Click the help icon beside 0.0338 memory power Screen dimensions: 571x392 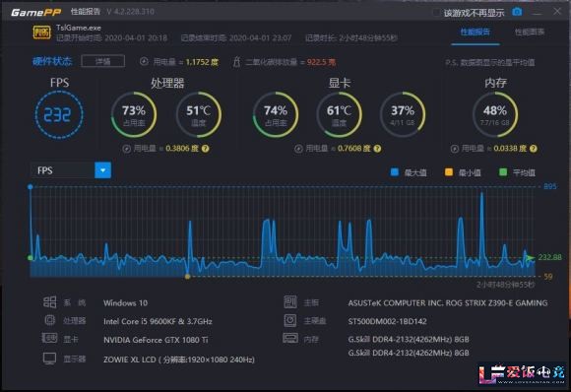tap(534, 149)
